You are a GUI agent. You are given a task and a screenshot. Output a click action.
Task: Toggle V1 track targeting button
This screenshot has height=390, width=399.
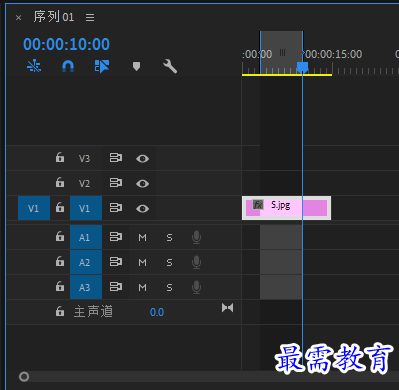coord(86,208)
